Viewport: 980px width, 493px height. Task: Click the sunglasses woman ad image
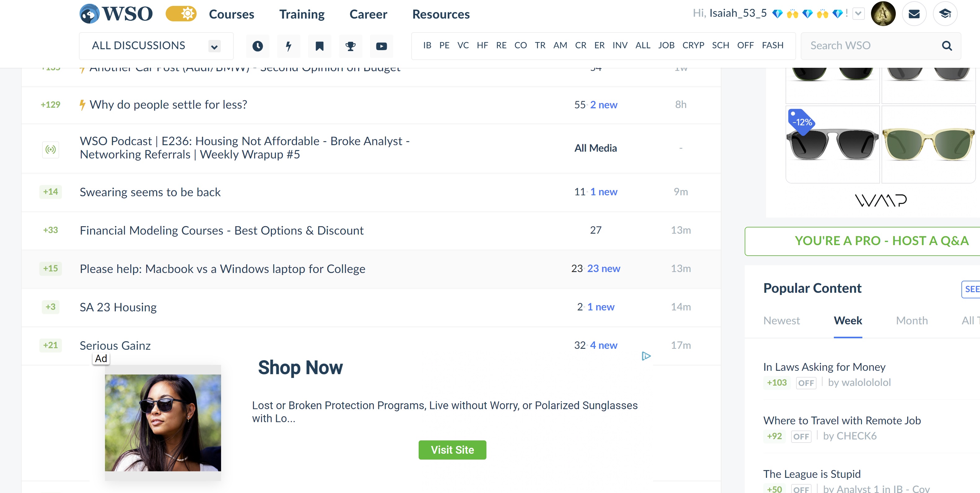163,423
